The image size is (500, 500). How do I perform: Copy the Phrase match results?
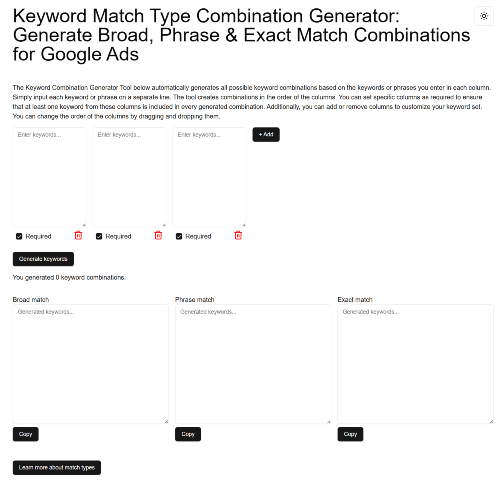[188, 434]
